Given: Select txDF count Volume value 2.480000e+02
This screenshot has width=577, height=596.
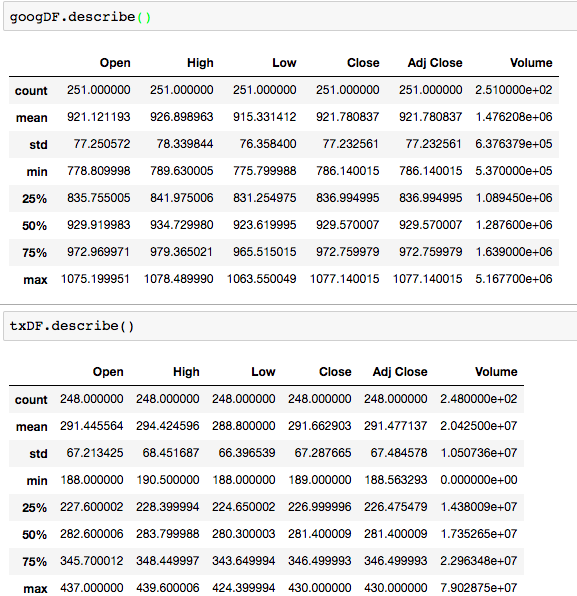Looking at the screenshot, I should click(x=479, y=399).
